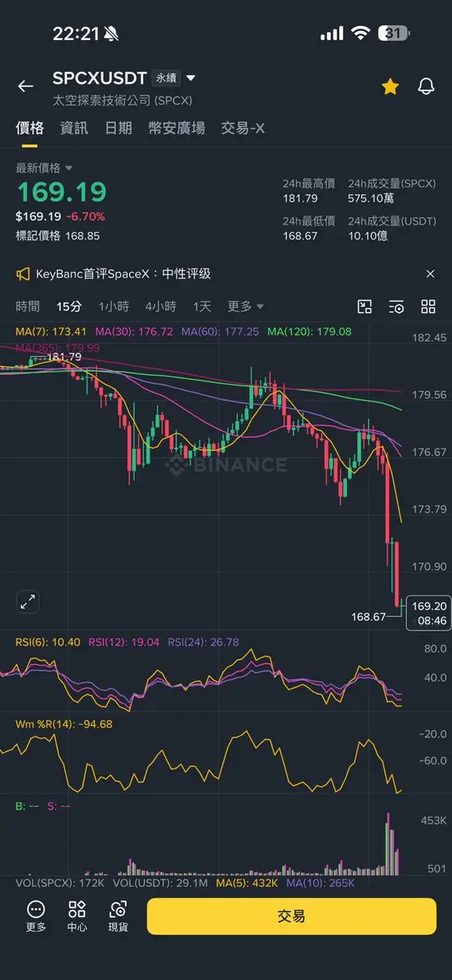The image size is (452, 980).
Task: Open the 中心 hub icon
Action: (x=77, y=916)
